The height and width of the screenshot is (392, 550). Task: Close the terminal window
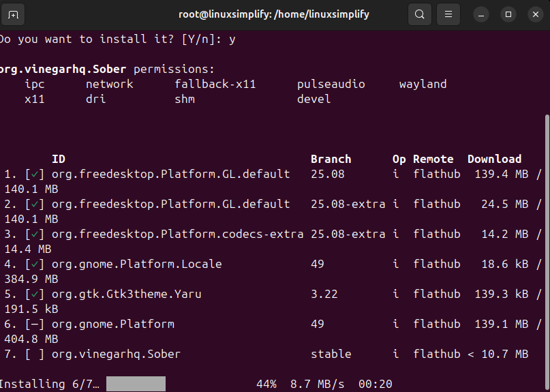535,14
